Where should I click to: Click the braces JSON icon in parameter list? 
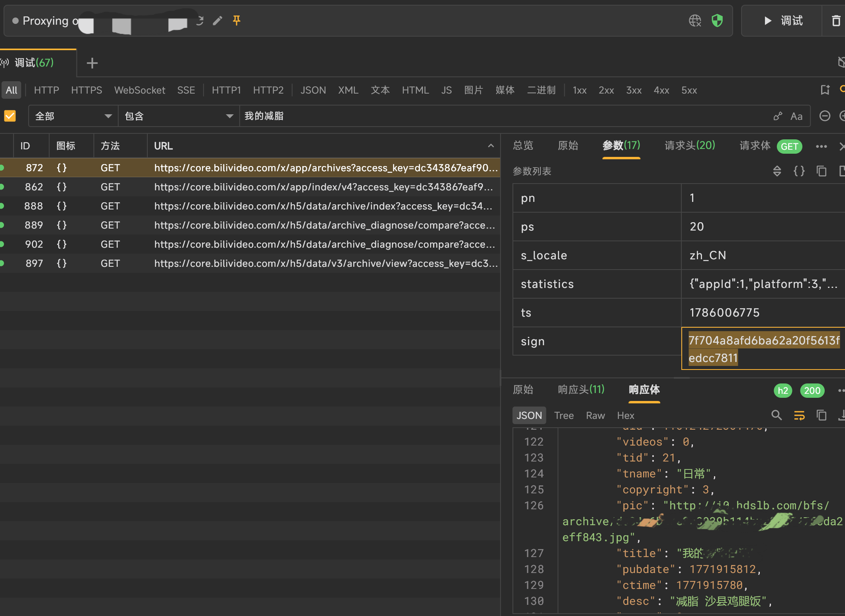799,171
